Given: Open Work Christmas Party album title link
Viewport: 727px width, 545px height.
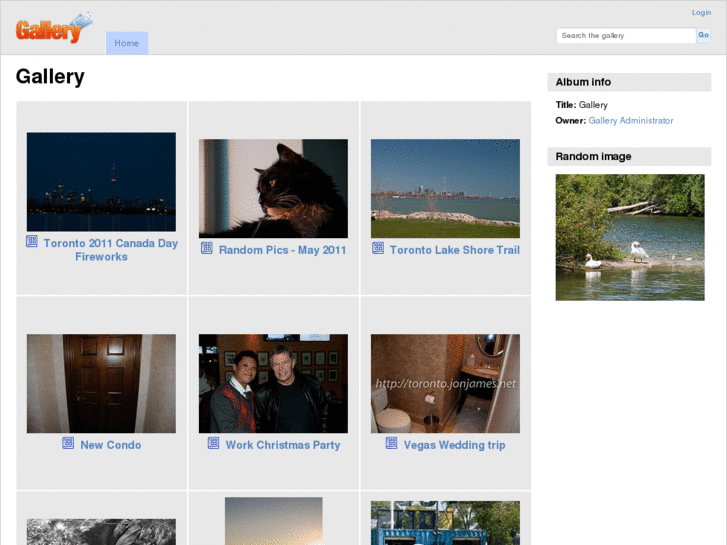Looking at the screenshot, I should click(283, 445).
